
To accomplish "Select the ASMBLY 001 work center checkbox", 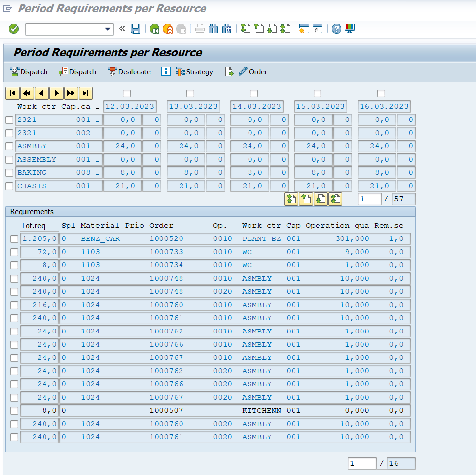I will click(x=9, y=146).
